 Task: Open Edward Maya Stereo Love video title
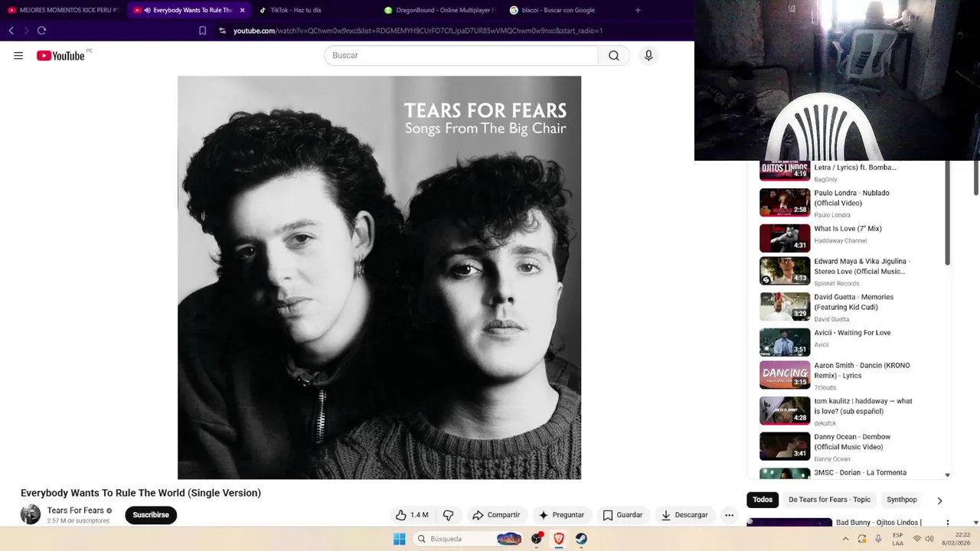(x=862, y=266)
